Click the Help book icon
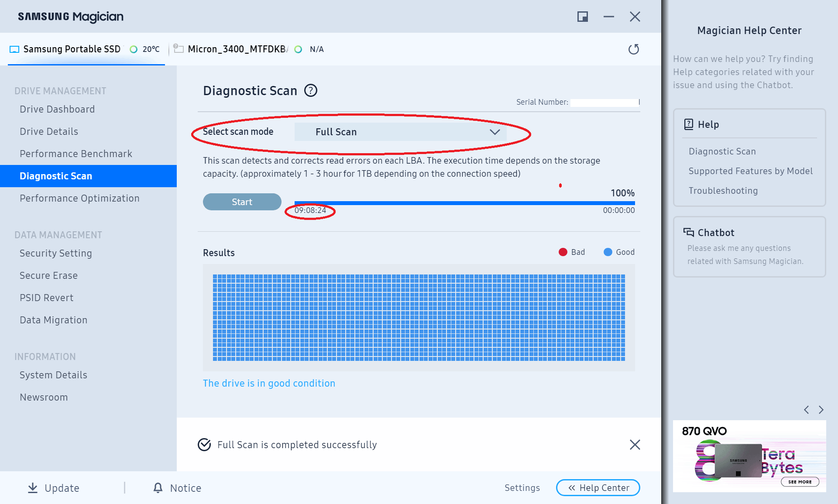The height and width of the screenshot is (504, 838). 688,124
